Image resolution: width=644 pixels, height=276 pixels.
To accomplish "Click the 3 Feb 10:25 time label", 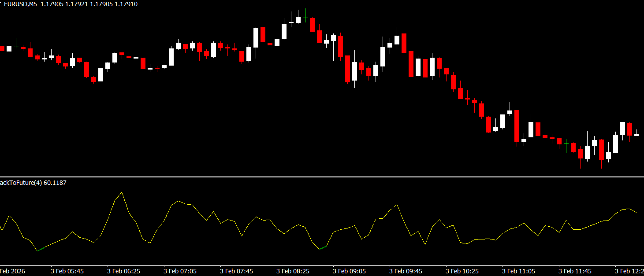I will 462,271.
